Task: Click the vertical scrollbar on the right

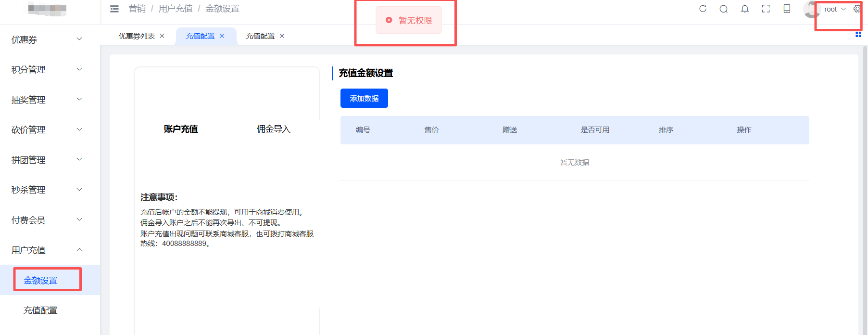Action: [x=865, y=190]
